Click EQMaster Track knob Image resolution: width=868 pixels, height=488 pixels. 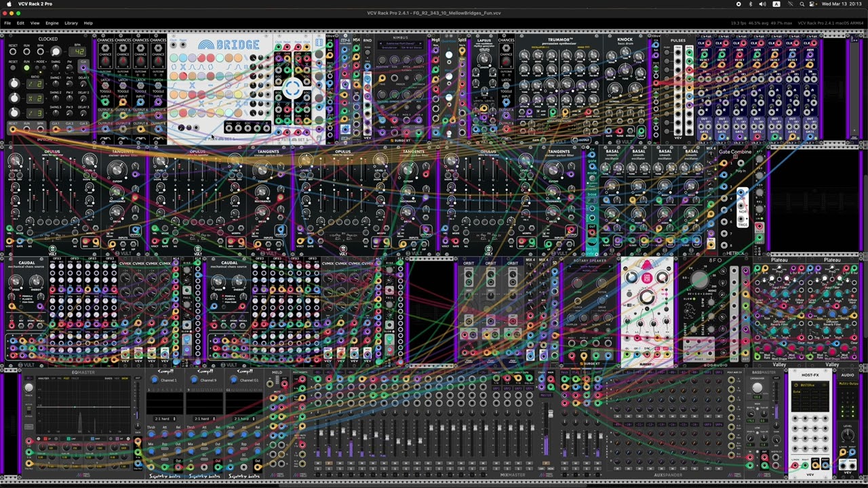[x=28, y=387]
